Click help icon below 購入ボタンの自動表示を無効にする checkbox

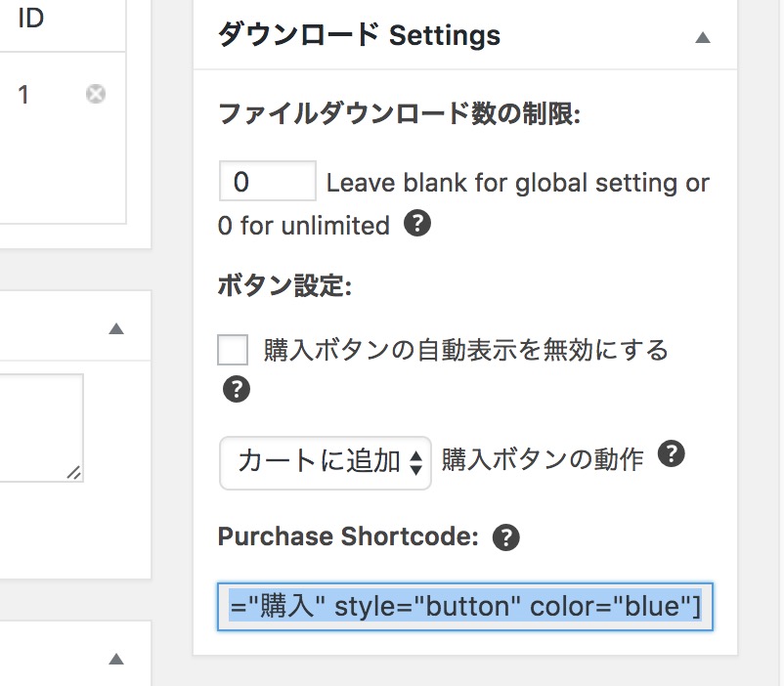[236, 389]
